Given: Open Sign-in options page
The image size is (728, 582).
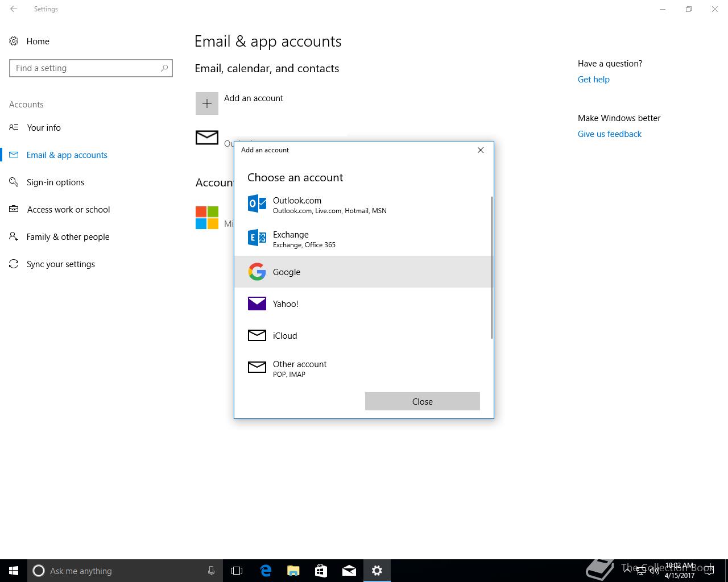Looking at the screenshot, I should coord(55,182).
